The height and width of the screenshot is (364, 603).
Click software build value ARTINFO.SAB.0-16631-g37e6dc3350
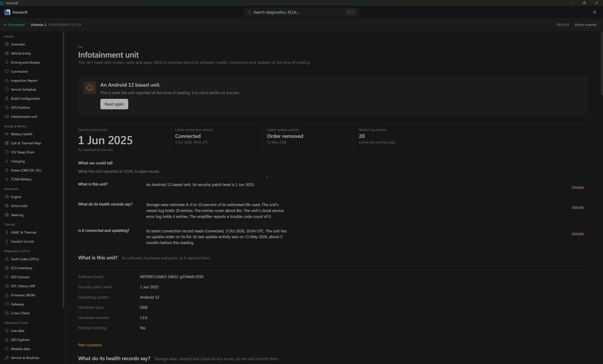pos(172,277)
